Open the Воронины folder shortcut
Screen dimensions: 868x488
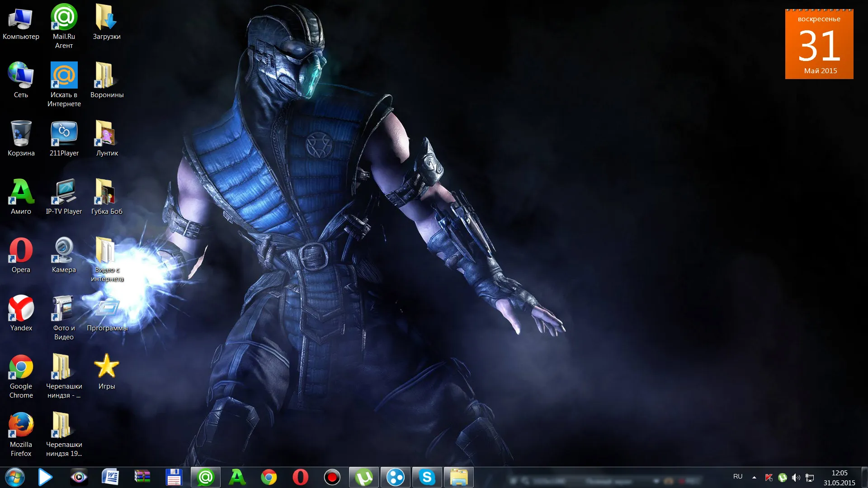[x=107, y=80]
